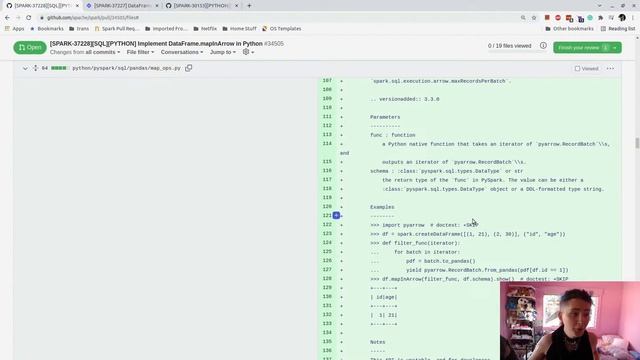Reload the GitHub page
Screen dimensions: 640x360
pyautogui.click(x=29, y=18)
